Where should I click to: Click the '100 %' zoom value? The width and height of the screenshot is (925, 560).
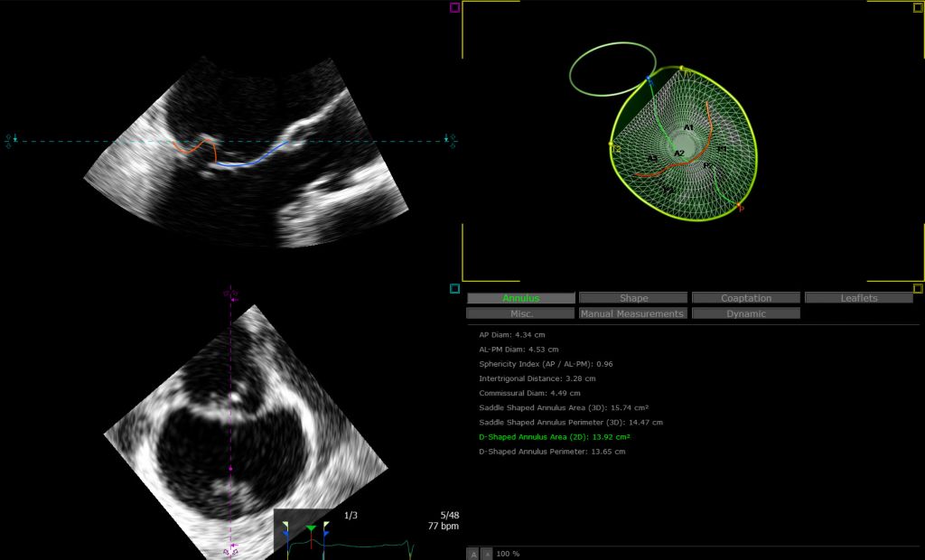tap(508, 554)
